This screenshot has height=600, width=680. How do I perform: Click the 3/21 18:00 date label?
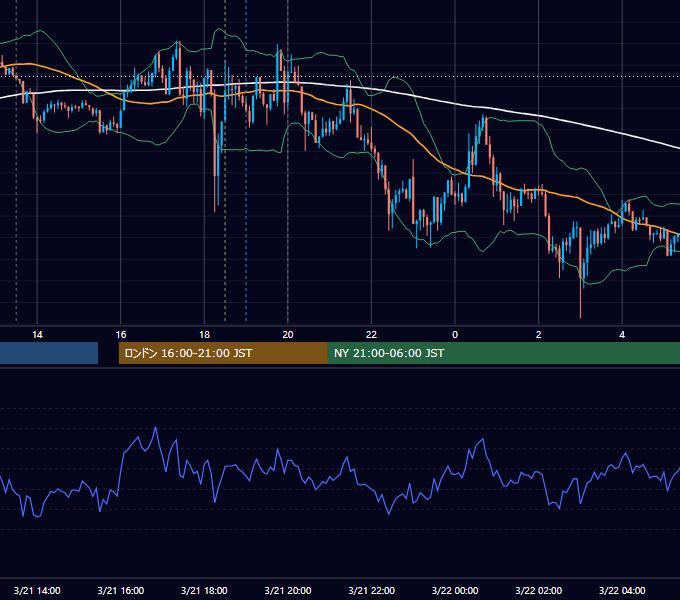pos(204,590)
